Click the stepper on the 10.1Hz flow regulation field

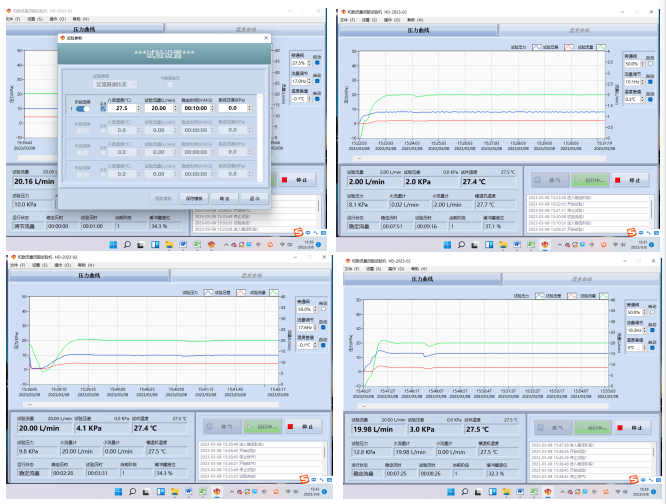click(x=643, y=82)
